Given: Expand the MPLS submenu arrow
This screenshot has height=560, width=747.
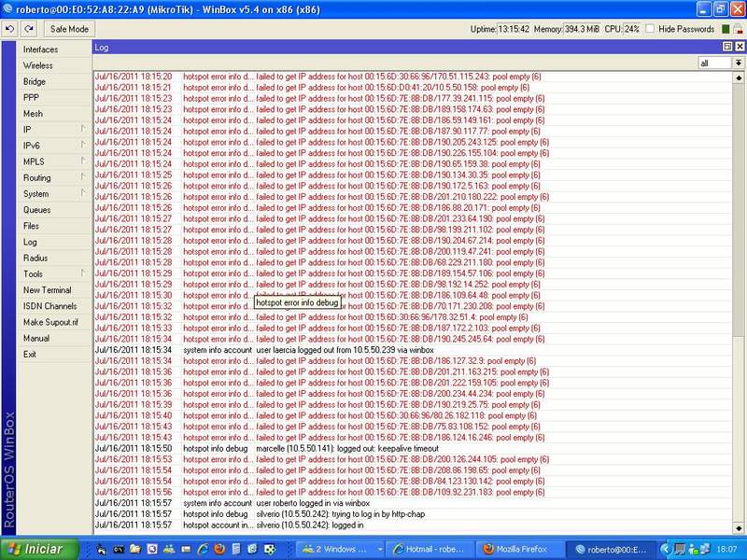Looking at the screenshot, I should (83, 161).
